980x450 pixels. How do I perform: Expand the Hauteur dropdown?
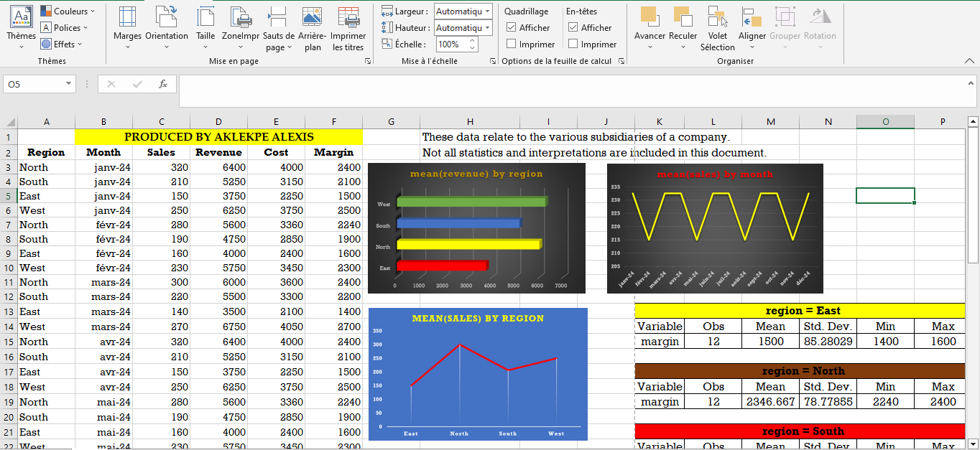click(x=488, y=27)
